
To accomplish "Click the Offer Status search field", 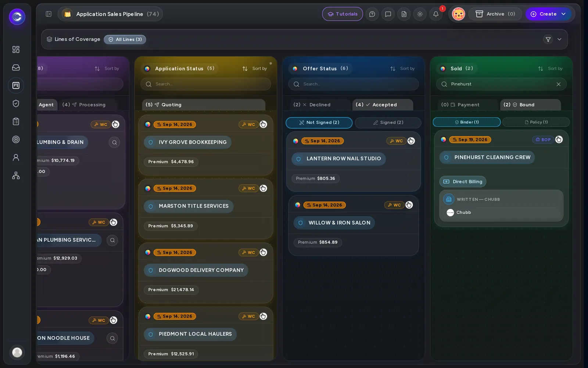I will tap(354, 84).
